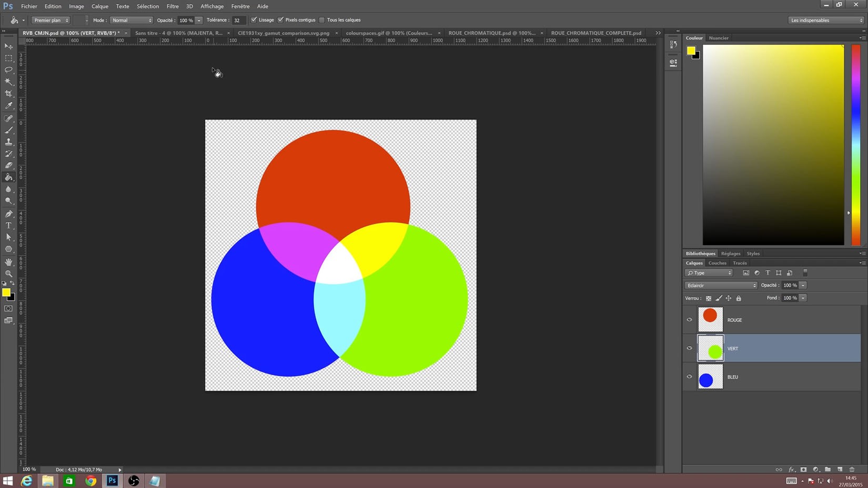Image resolution: width=868 pixels, height=488 pixels.
Task: Filter layers by smart objects
Action: coord(790,273)
